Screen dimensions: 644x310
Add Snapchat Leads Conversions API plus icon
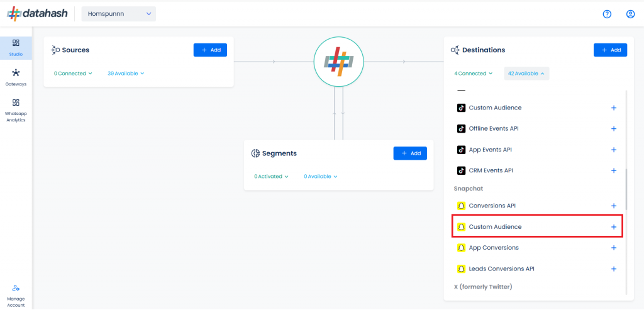pos(614,269)
